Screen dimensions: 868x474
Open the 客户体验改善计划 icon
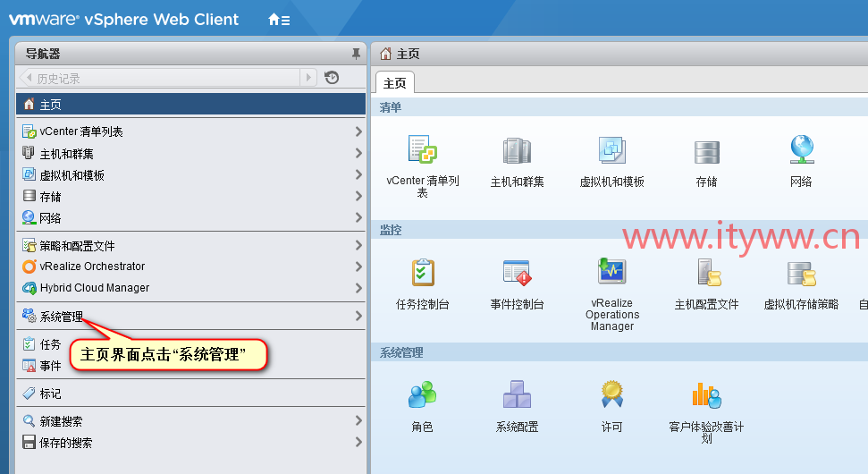(707, 395)
